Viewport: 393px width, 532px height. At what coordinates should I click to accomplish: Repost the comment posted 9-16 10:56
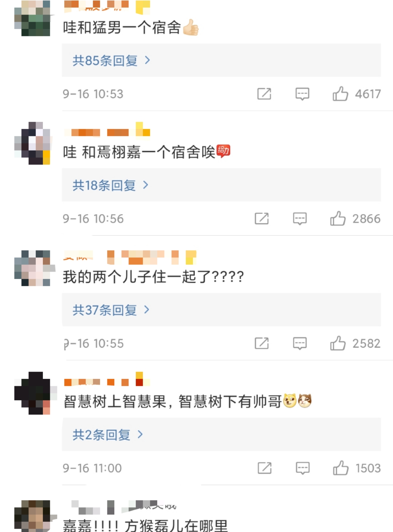(x=262, y=219)
